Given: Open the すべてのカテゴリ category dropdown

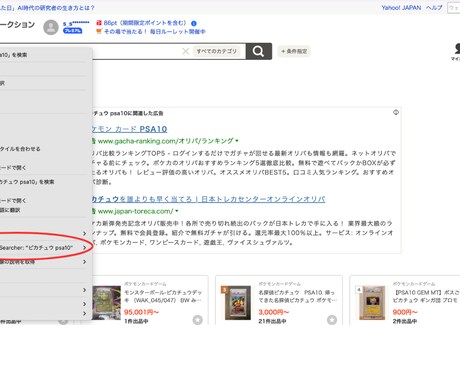Looking at the screenshot, I should pos(216,51).
